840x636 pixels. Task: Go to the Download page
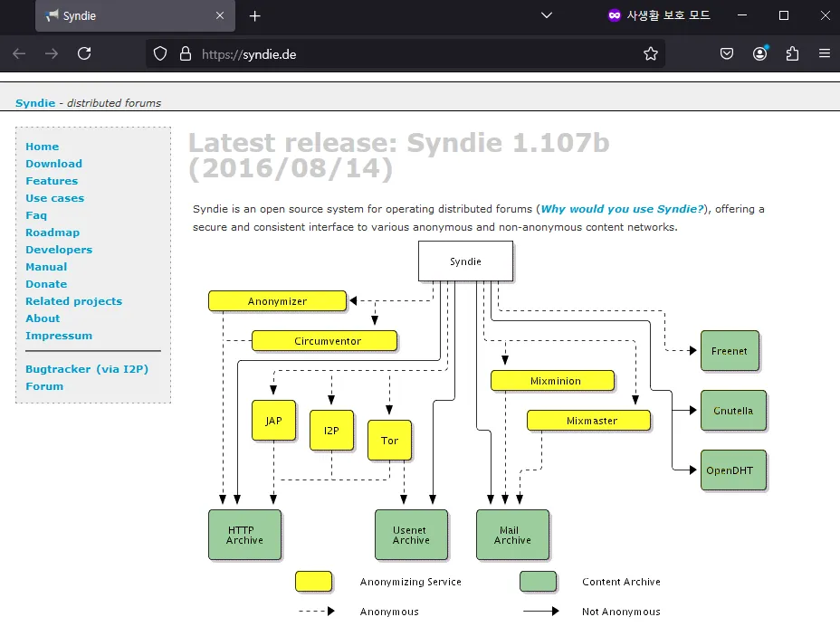54,164
